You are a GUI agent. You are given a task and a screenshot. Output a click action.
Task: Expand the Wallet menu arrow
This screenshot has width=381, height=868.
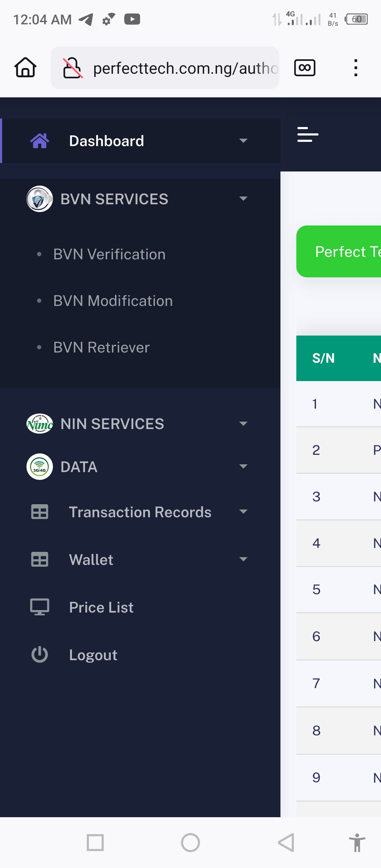(243, 559)
